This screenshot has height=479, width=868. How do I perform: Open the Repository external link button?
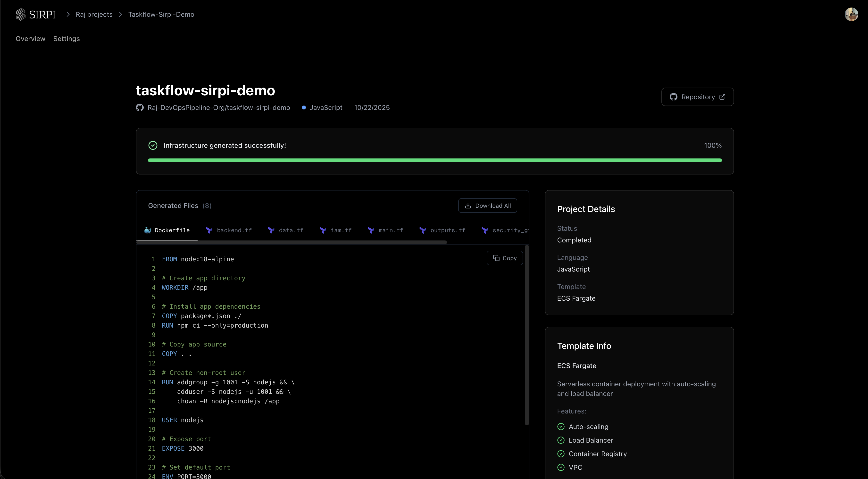697,97
